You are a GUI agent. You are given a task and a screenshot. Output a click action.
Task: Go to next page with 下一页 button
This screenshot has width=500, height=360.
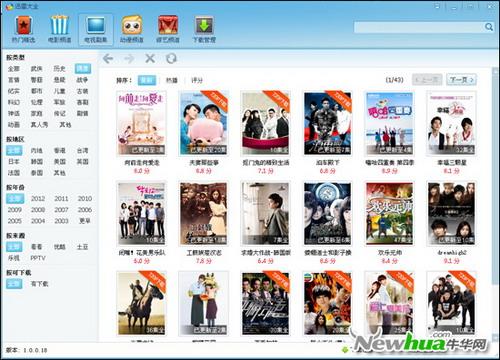(461, 80)
